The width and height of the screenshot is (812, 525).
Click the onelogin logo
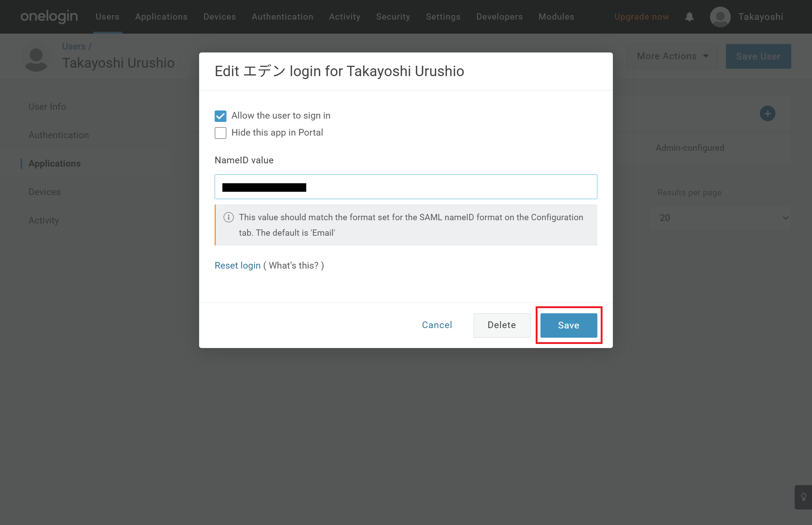pos(49,17)
